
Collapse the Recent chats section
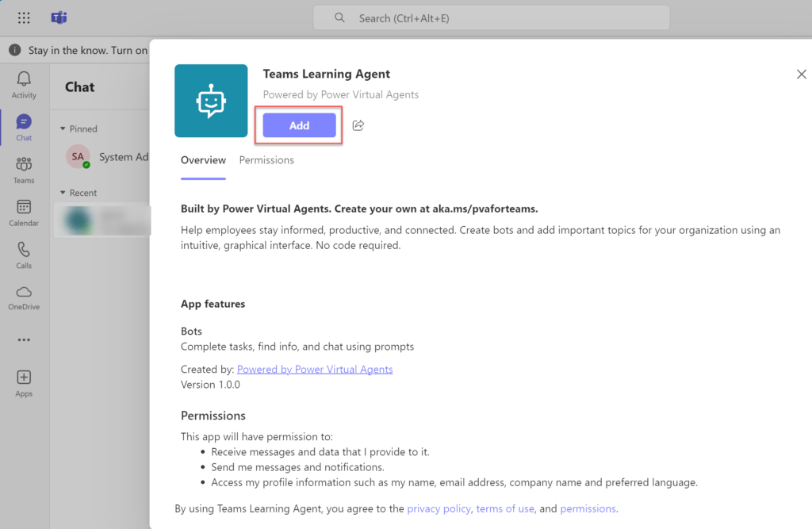tap(63, 193)
